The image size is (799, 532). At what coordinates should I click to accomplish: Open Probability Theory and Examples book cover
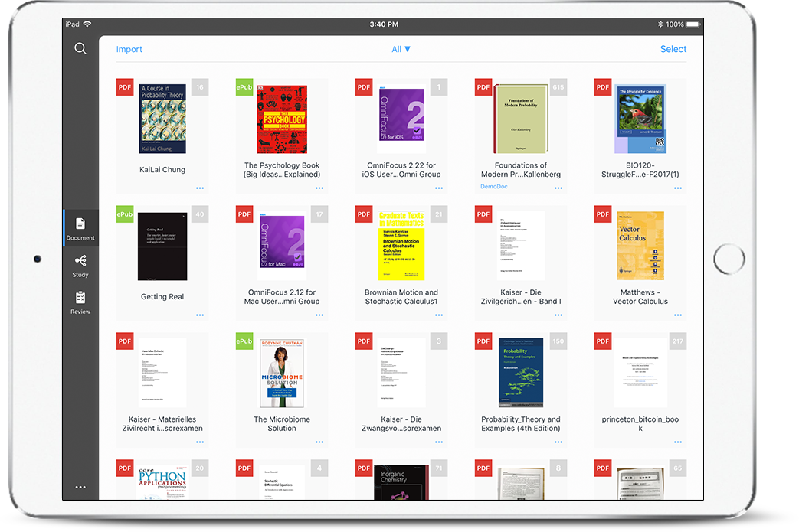(521, 373)
